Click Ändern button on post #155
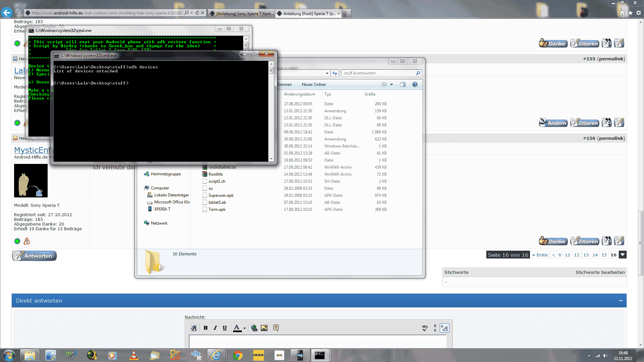 553,123
